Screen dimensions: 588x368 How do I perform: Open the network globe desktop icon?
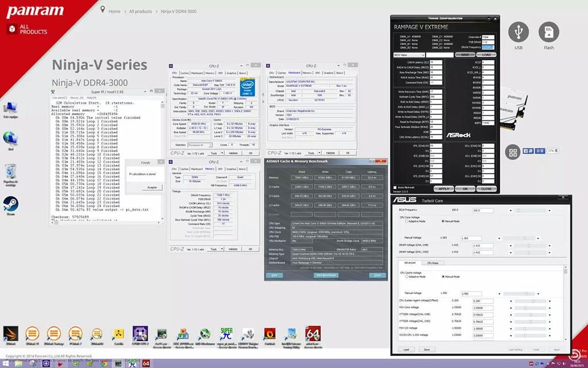[x=10, y=139]
